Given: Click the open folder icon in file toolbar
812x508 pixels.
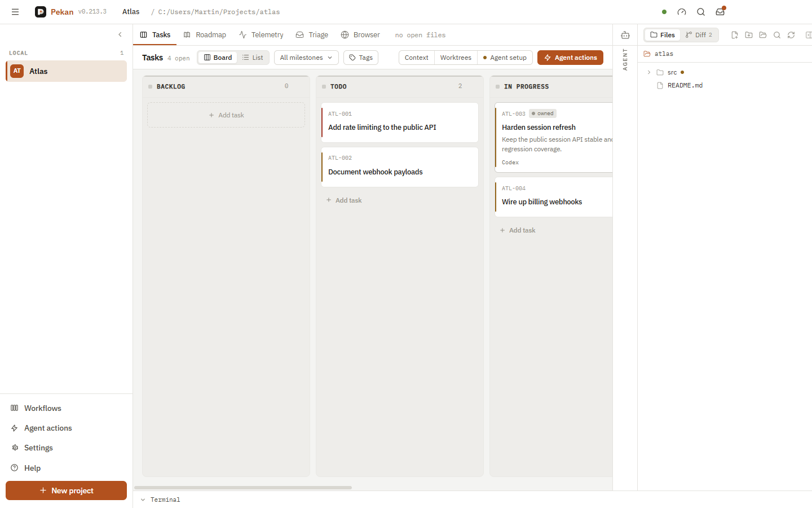Looking at the screenshot, I should 763,35.
